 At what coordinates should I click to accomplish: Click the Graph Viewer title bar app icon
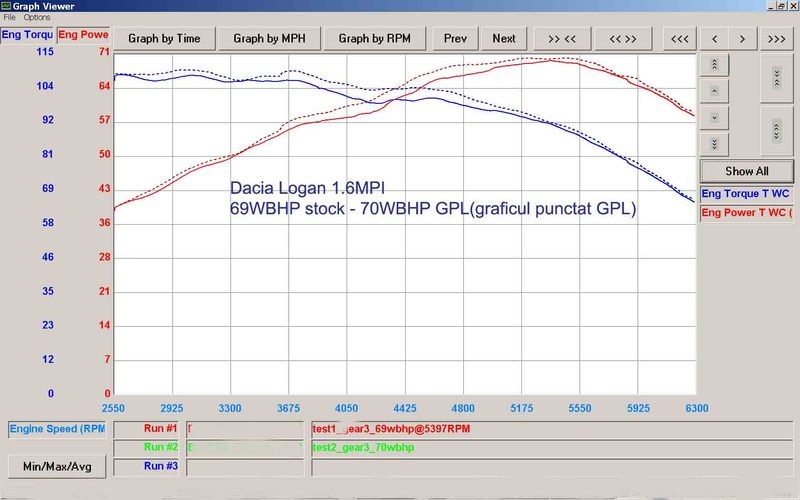click(x=6, y=6)
